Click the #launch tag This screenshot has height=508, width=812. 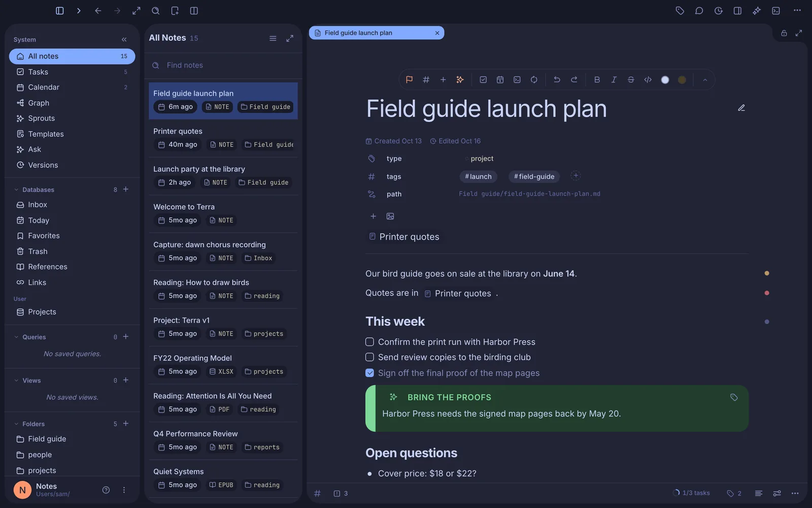pyautogui.click(x=478, y=177)
